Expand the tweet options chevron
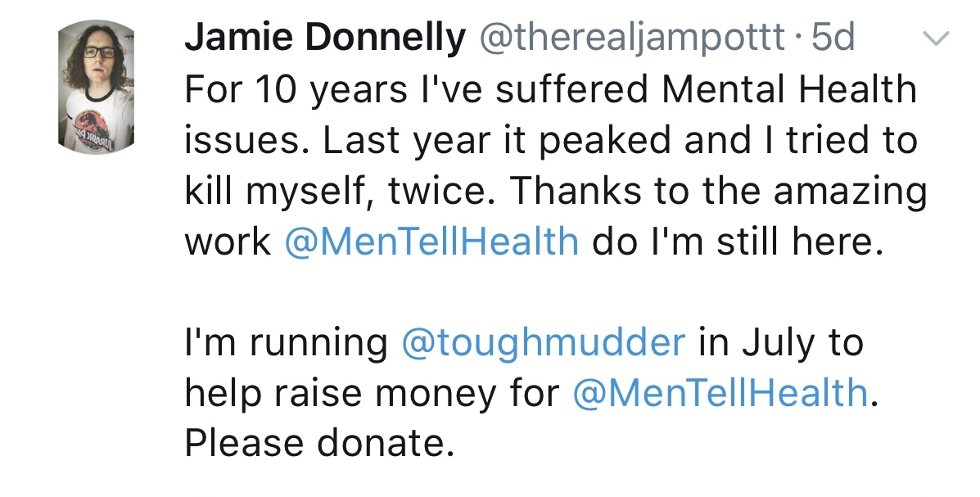The width and height of the screenshot is (980, 497). pos(937,38)
